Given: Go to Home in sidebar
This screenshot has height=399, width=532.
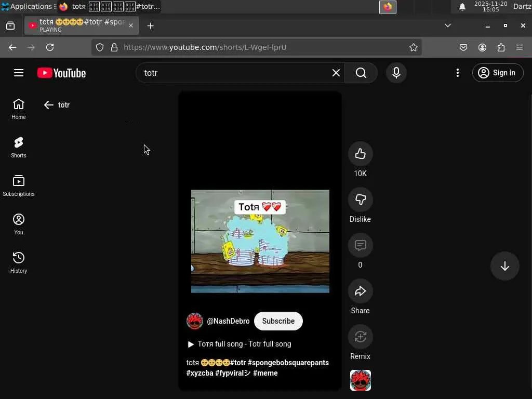Looking at the screenshot, I should coord(19,109).
